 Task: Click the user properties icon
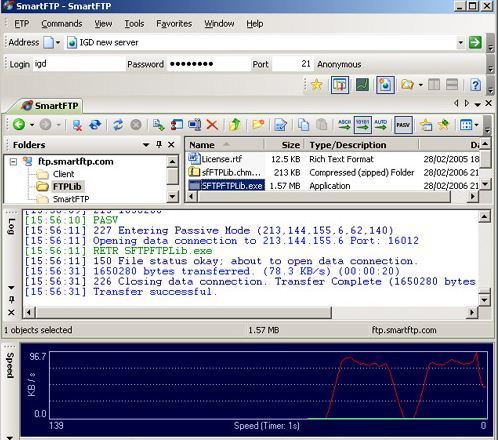tap(177, 125)
